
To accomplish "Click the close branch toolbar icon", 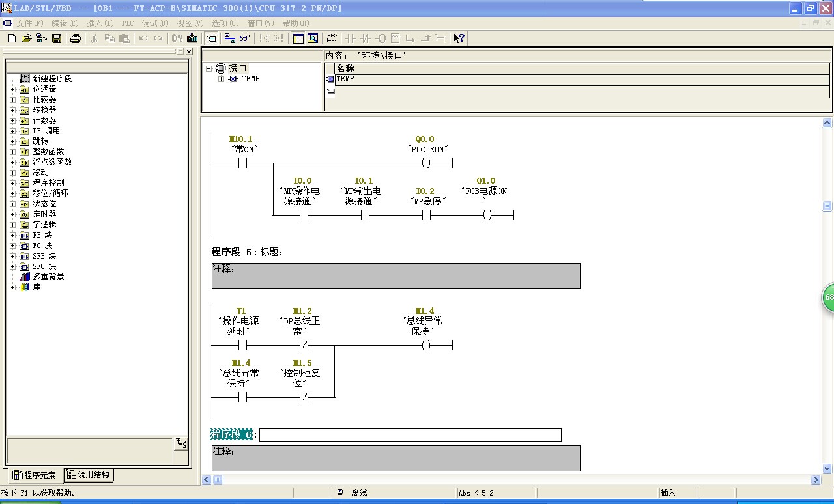I will tap(425, 38).
